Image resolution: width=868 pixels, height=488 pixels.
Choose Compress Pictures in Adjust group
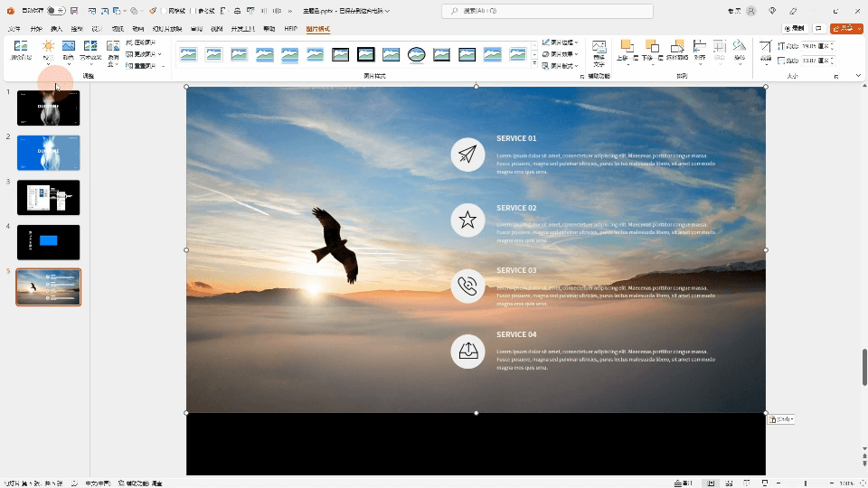pos(141,42)
